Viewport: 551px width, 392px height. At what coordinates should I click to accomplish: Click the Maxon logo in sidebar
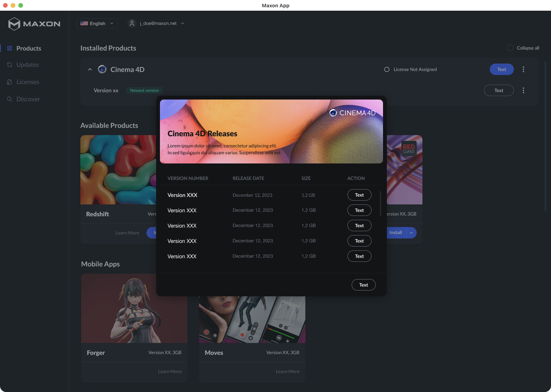(x=34, y=24)
